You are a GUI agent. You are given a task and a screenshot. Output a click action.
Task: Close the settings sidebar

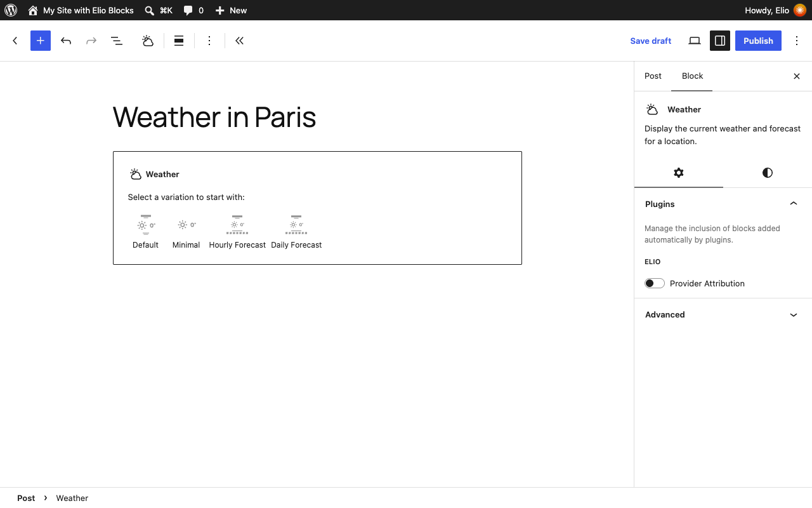coord(797,76)
